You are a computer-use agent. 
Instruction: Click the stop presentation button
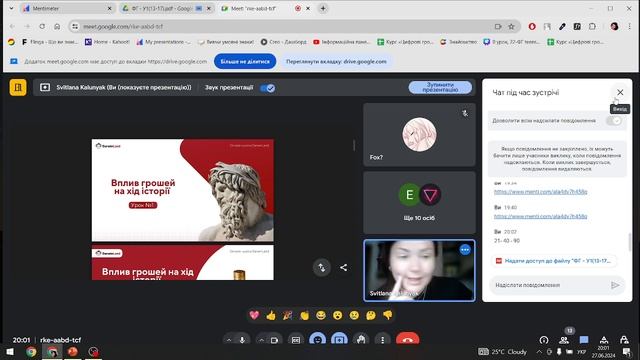coord(440,87)
